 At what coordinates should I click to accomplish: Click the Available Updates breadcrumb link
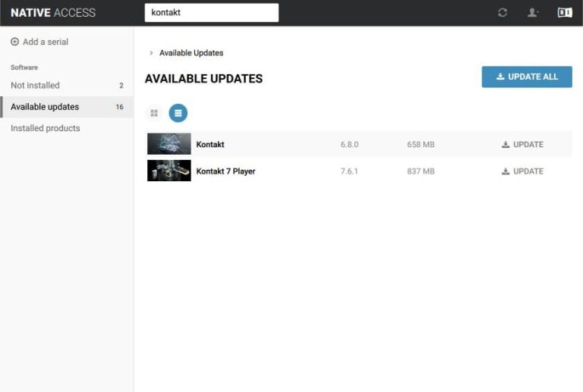[191, 53]
